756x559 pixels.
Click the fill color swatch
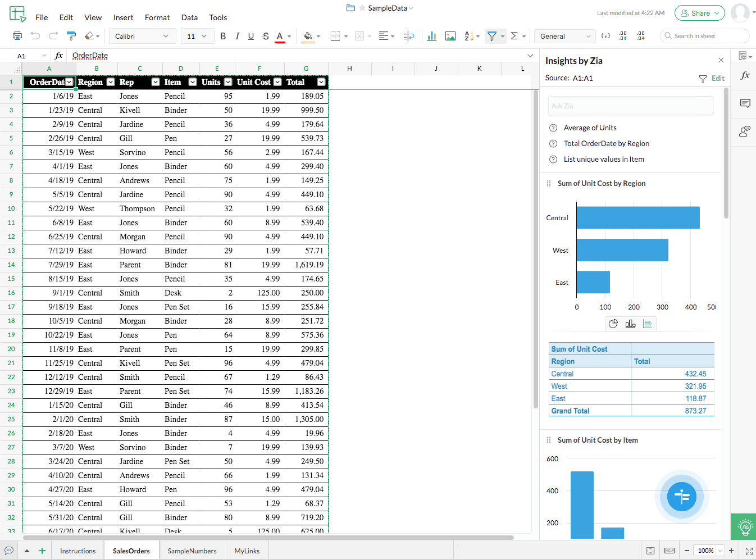pyautogui.click(x=308, y=36)
